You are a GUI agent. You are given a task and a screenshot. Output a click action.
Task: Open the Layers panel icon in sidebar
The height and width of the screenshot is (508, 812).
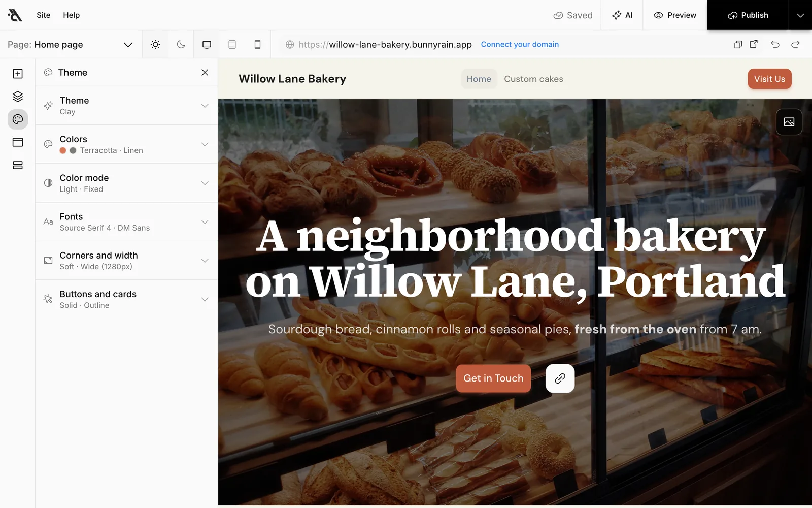(18, 97)
